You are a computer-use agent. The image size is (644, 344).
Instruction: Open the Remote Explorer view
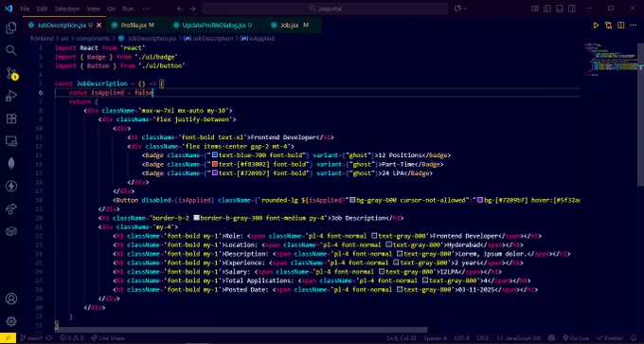(x=11, y=141)
